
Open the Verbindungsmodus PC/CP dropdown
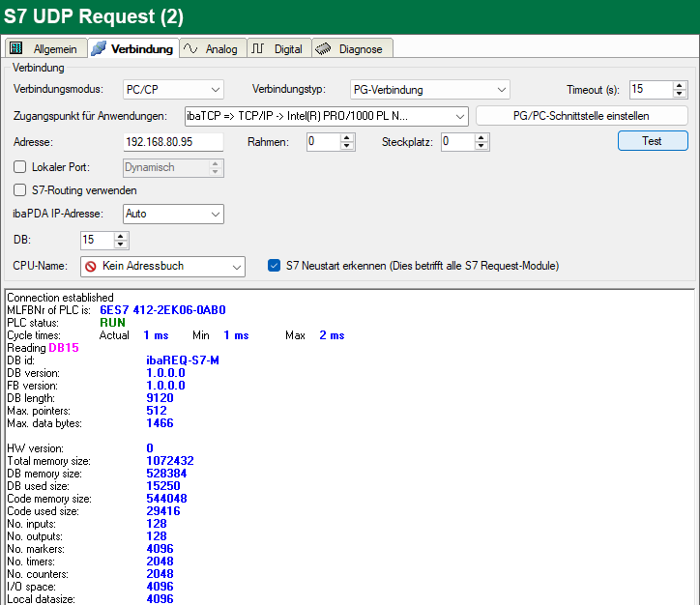coord(173,90)
